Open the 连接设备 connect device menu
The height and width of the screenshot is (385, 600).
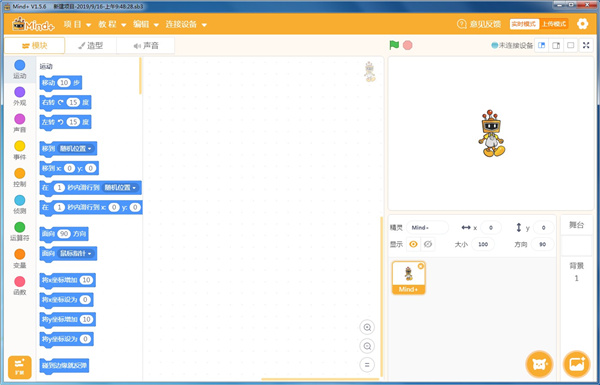tap(186, 24)
